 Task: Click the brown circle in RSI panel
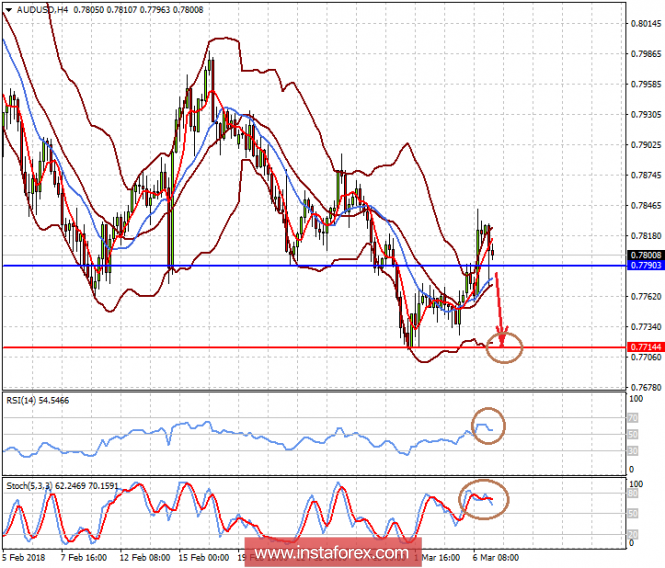[x=489, y=424]
